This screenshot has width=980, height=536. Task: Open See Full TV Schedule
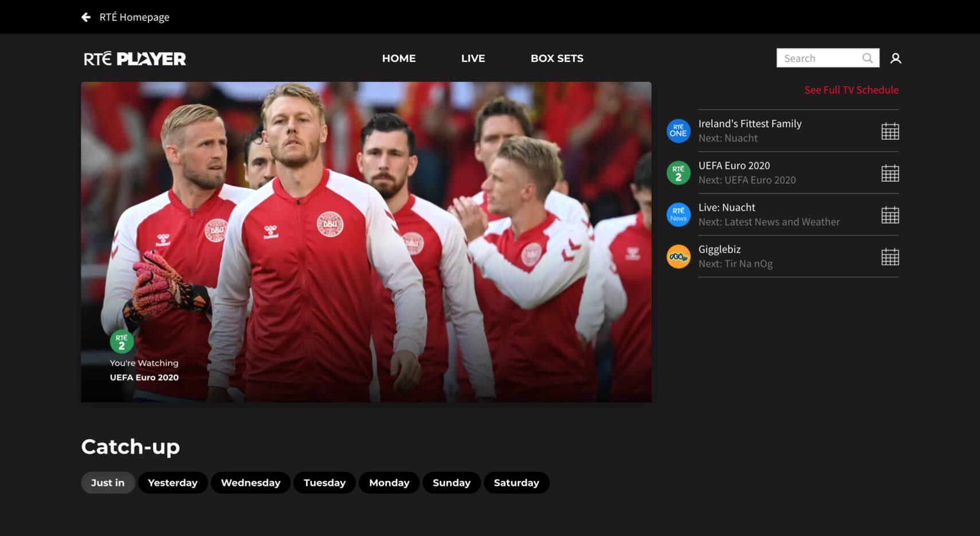(852, 90)
